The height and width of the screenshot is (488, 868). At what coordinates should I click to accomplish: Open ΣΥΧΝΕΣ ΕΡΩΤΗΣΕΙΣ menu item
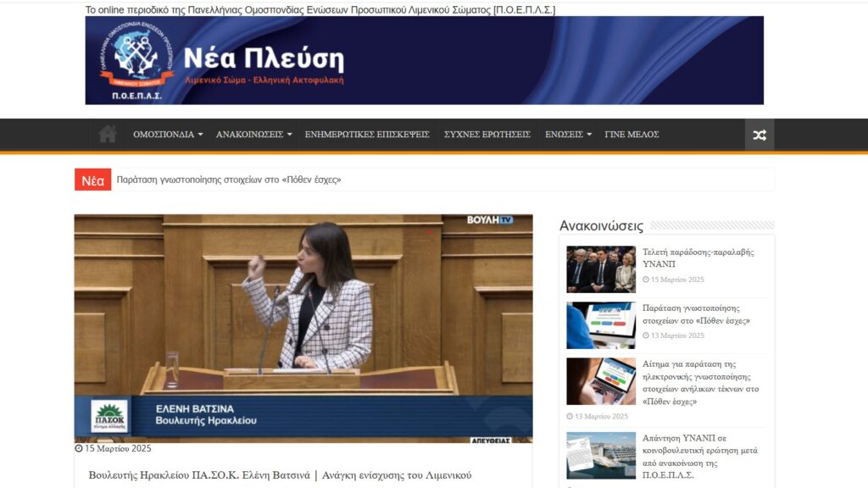tap(487, 135)
